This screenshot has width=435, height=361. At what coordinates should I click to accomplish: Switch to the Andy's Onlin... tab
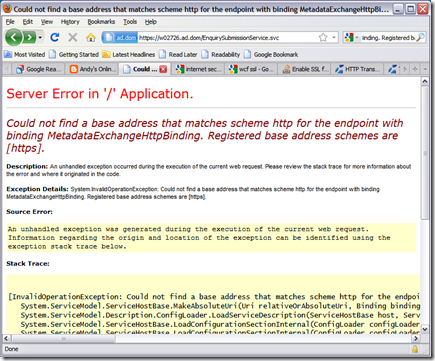coord(92,69)
